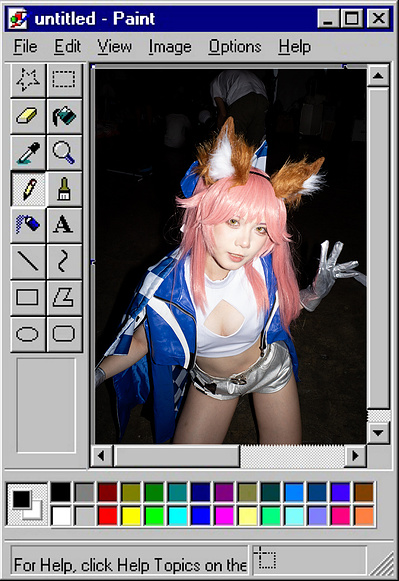
Task: Choose the Brush tool
Action: 64,189
